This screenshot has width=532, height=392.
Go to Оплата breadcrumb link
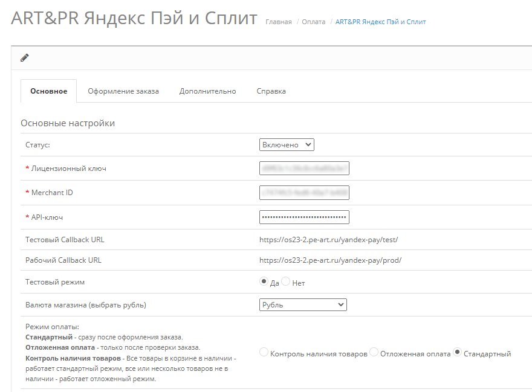coord(314,22)
